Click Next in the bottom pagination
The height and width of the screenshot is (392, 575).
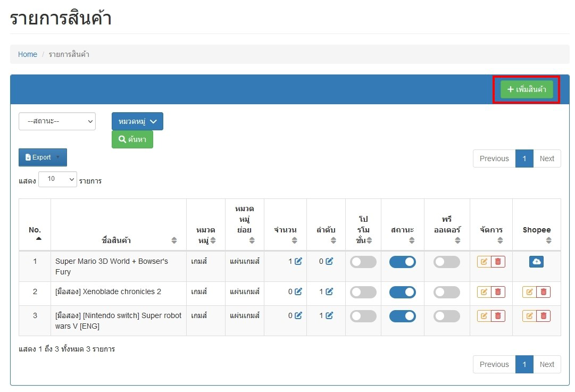546,364
